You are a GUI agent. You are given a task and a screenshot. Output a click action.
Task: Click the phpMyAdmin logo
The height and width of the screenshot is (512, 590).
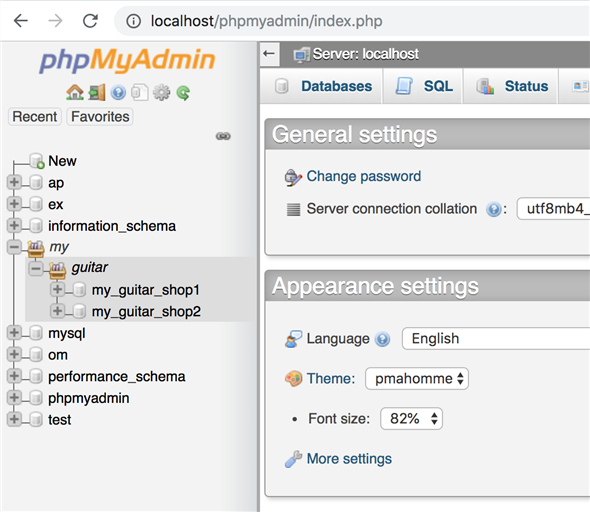point(127,60)
